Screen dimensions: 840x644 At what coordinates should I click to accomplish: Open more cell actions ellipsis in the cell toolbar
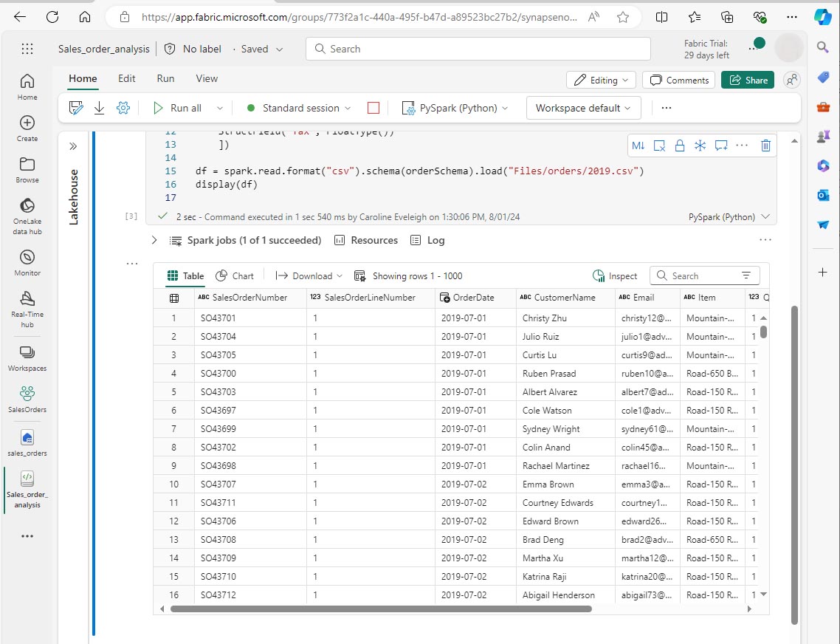742,145
